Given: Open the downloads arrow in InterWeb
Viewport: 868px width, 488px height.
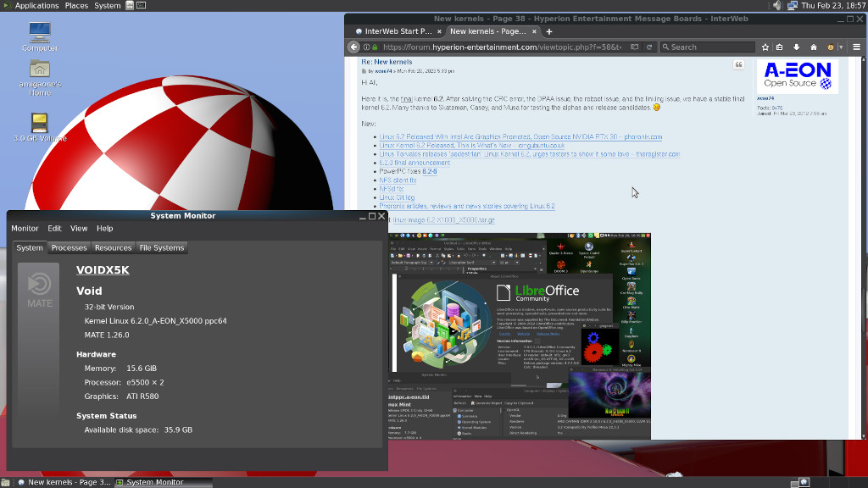Looking at the screenshot, I should point(797,47).
